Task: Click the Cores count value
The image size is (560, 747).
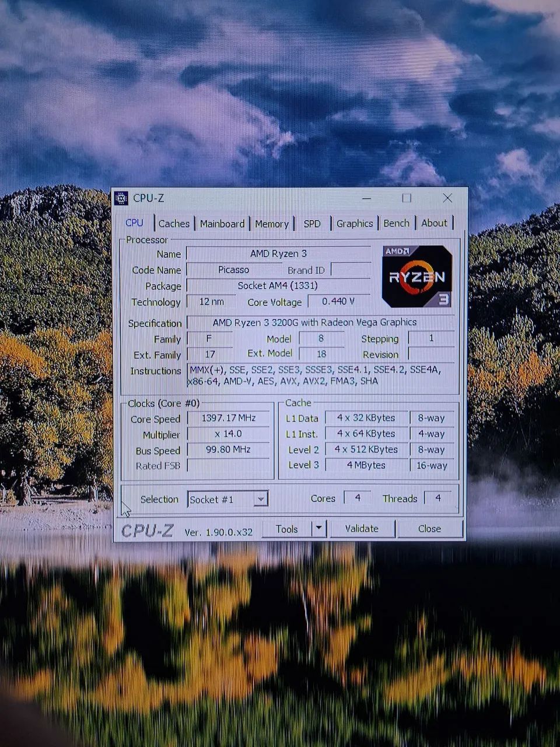Action: point(358,498)
